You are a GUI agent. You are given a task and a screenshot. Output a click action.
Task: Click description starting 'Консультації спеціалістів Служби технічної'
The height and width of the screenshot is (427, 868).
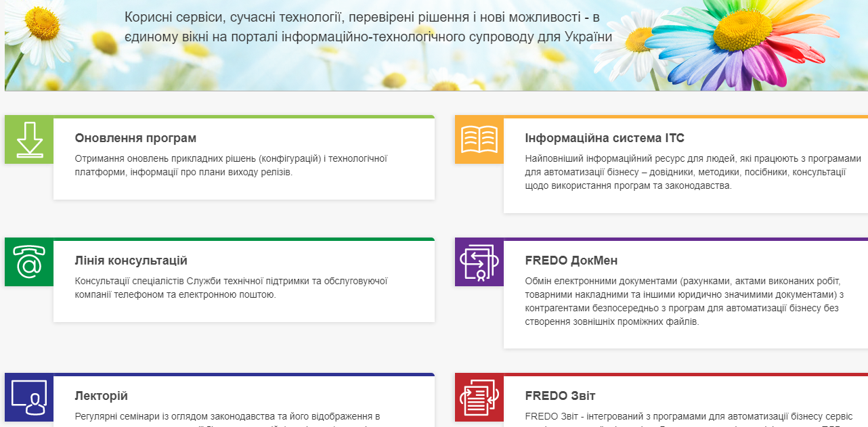tap(231, 288)
